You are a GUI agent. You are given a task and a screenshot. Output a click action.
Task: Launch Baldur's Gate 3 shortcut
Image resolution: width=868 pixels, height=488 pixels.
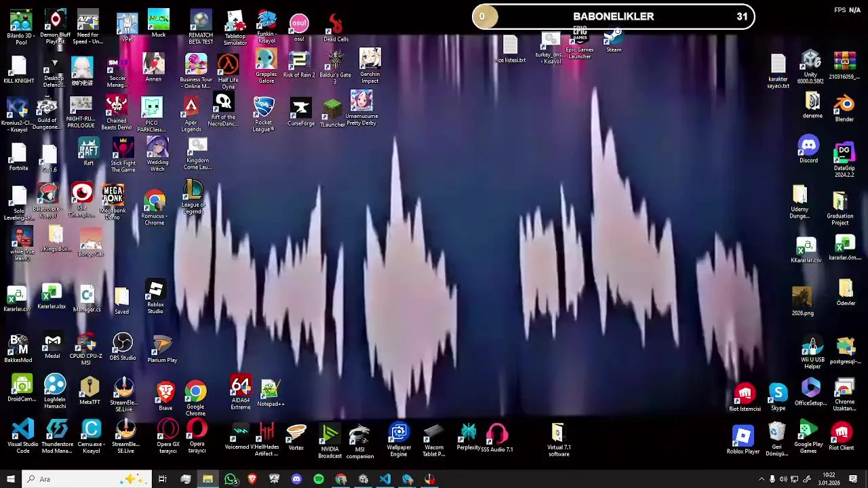coord(335,67)
